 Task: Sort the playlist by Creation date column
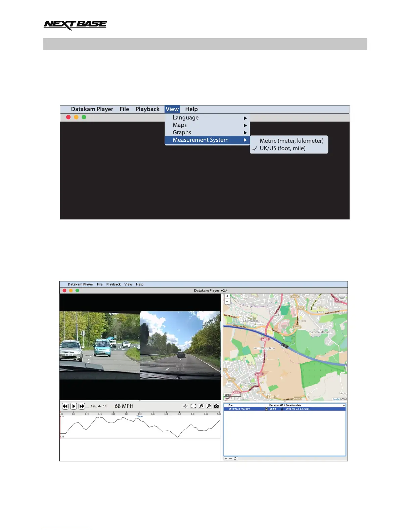[x=293, y=405]
